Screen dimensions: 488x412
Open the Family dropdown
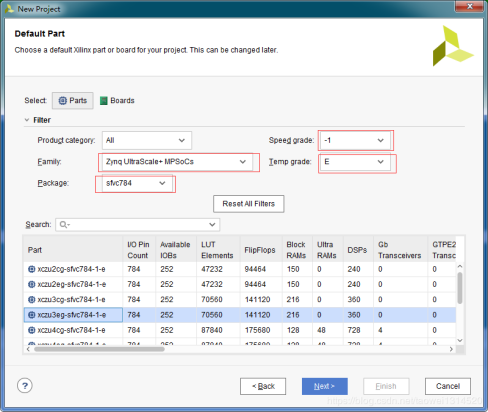click(176, 162)
